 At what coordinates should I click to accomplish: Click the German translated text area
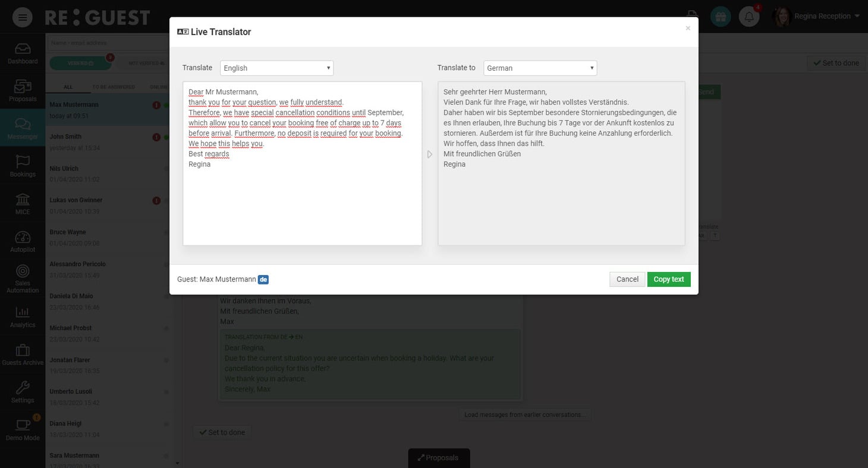pos(561,163)
